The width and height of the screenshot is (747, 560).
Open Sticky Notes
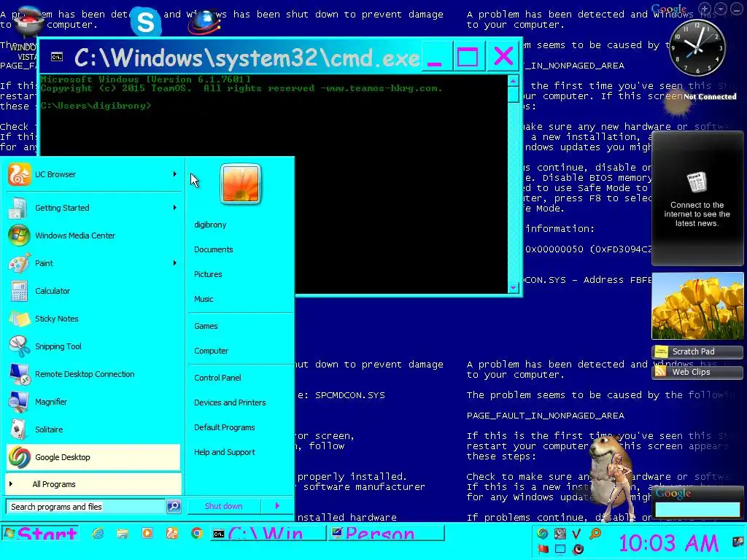(93, 319)
